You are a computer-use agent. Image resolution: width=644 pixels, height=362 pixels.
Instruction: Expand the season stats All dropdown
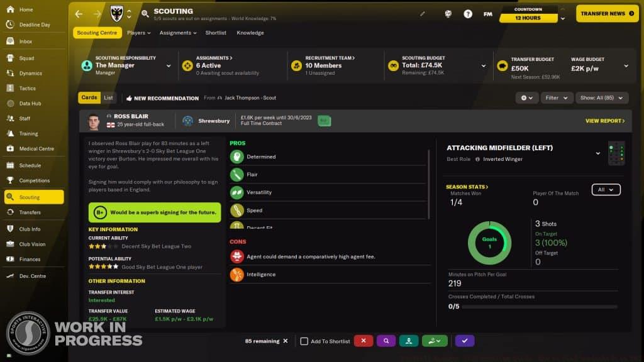click(606, 190)
